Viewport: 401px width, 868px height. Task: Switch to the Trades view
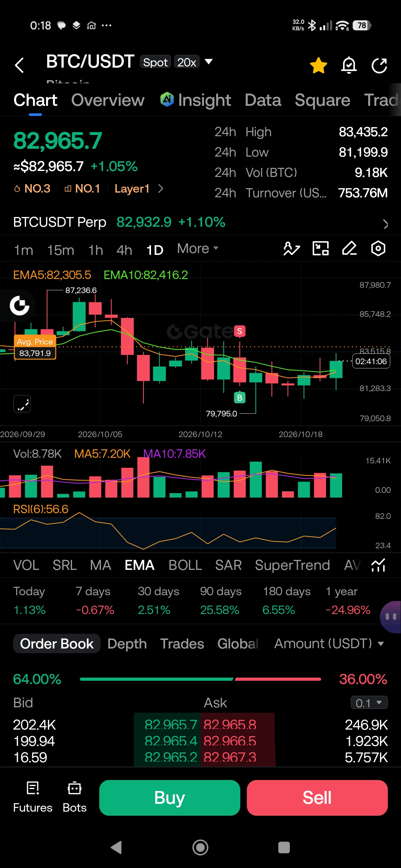click(x=182, y=644)
